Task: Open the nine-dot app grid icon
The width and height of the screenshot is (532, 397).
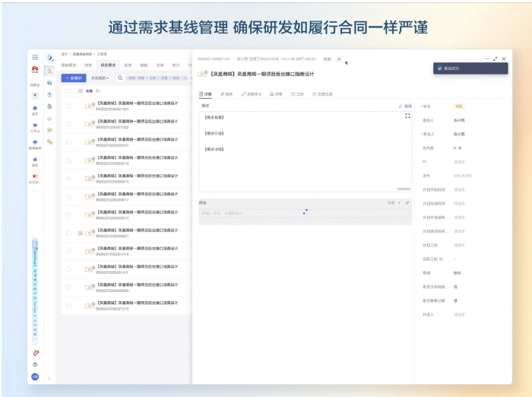Action: 35,57
